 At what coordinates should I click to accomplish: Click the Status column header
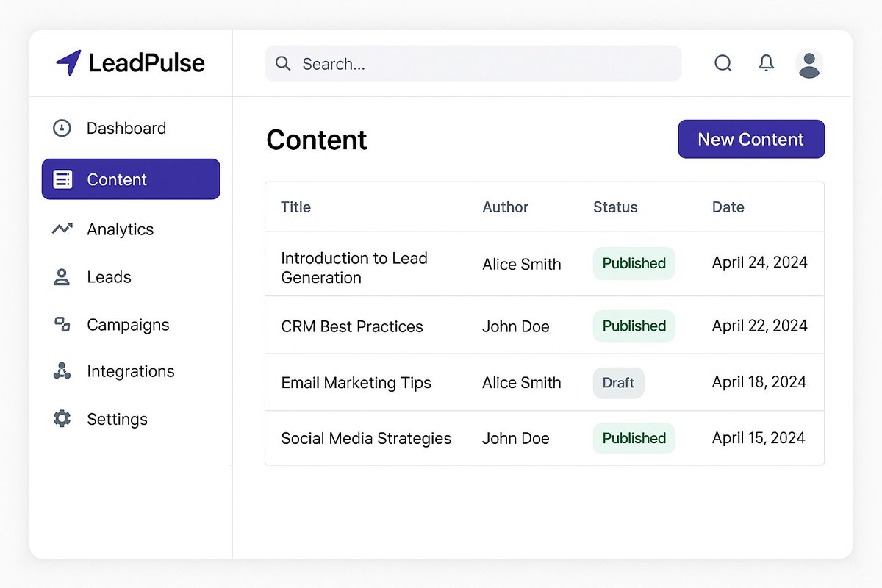click(x=615, y=207)
